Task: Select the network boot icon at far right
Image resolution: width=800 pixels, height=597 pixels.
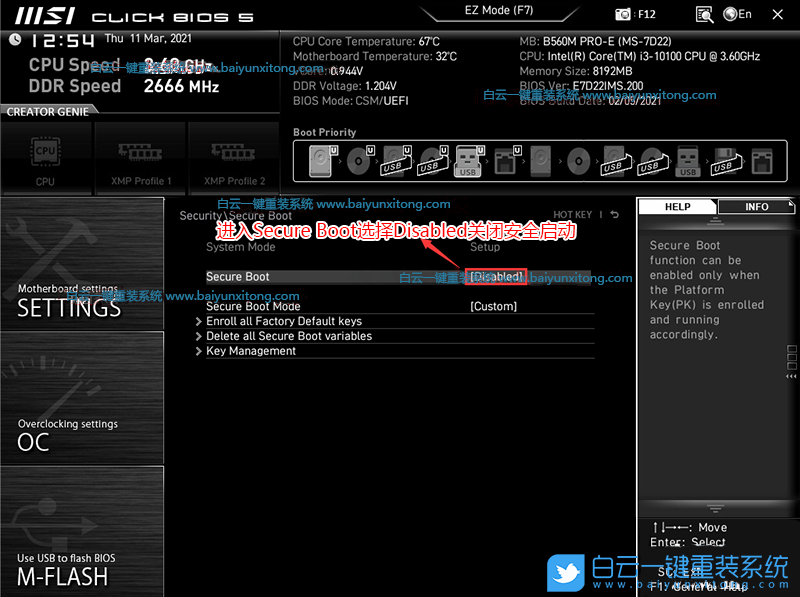Action: point(762,160)
